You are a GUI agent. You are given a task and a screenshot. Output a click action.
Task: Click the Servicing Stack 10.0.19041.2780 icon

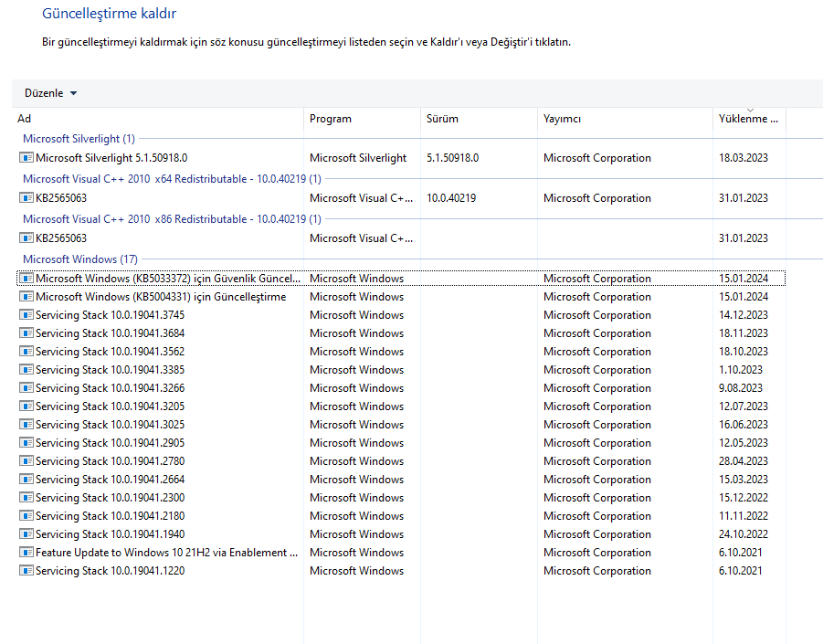(26, 460)
